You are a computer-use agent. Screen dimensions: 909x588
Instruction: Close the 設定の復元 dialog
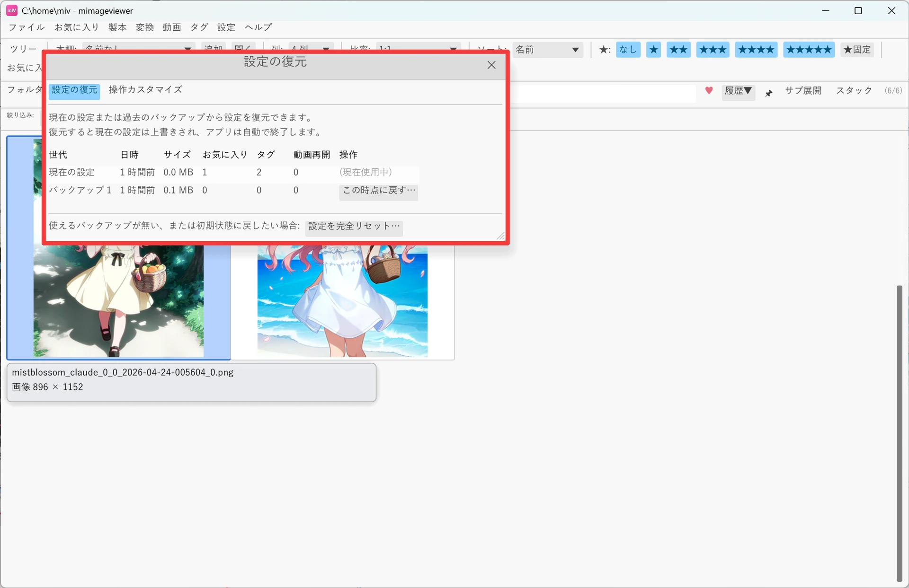pos(491,65)
